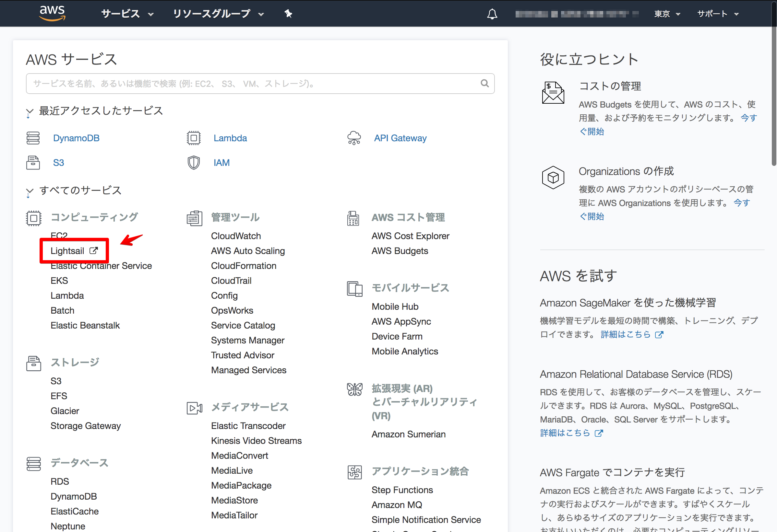This screenshot has width=777, height=532.
Task: Open Elastic Transcoder
Action: point(248,426)
